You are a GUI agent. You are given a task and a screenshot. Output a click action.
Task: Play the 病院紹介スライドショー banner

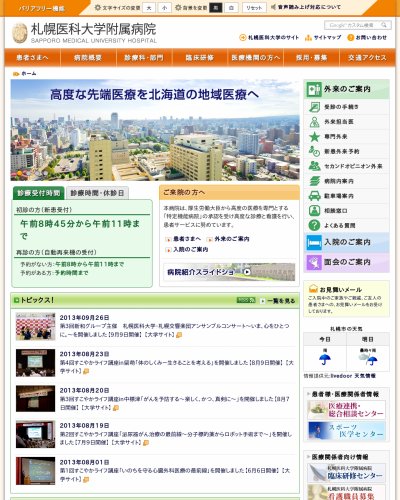click(229, 272)
